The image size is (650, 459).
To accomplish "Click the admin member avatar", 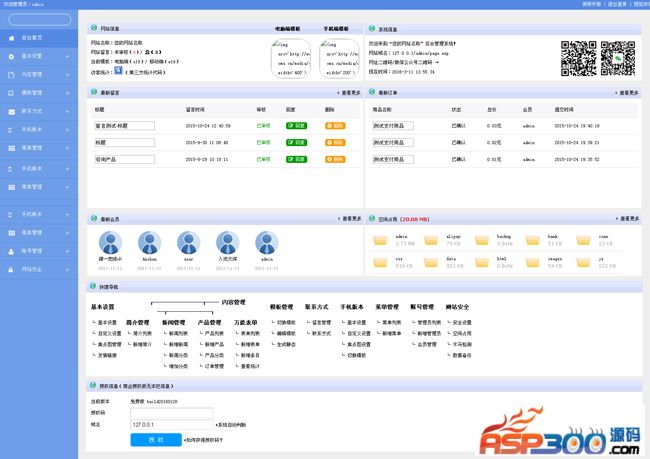I will tap(266, 241).
